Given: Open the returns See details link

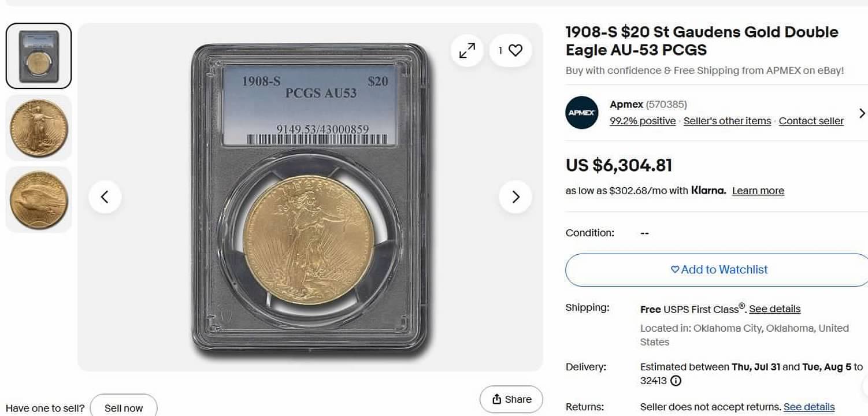Looking at the screenshot, I should coord(809,407).
